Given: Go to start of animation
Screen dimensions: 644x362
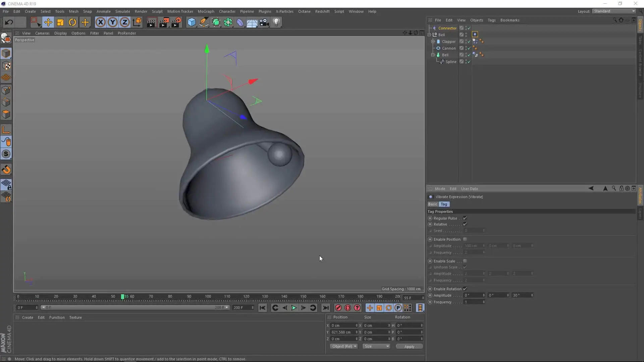Looking at the screenshot, I should 262,308.
